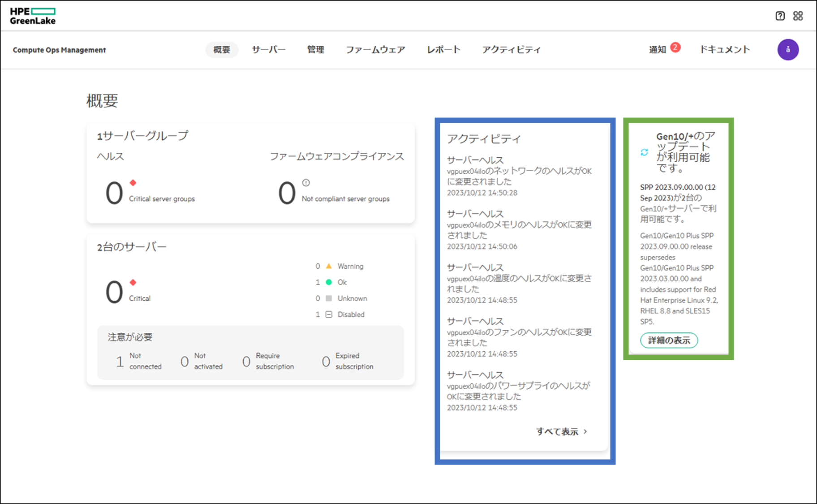Click the orange Warning triangle icon
The height and width of the screenshot is (504, 817).
coord(329,266)
